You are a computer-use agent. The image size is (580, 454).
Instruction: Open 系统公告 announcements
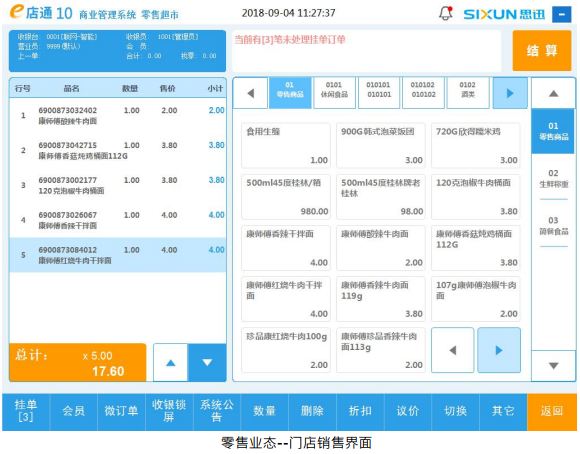click(x=217, y=411)
